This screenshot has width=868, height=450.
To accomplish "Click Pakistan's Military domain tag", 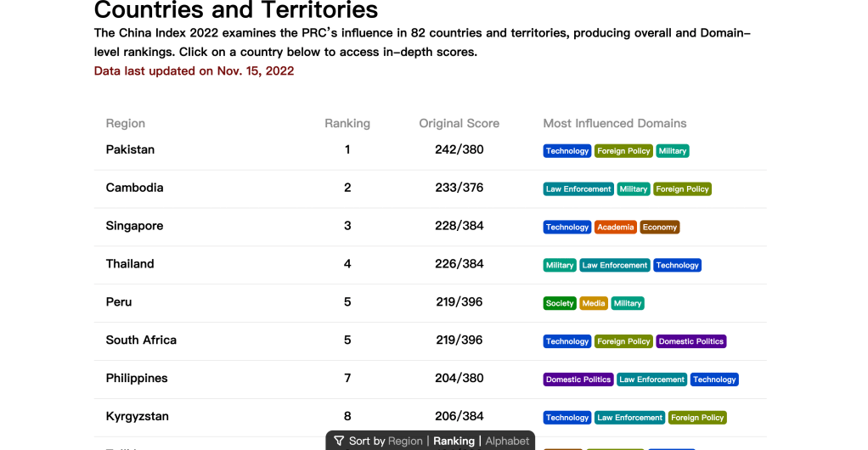I will (x=673, y=151).
